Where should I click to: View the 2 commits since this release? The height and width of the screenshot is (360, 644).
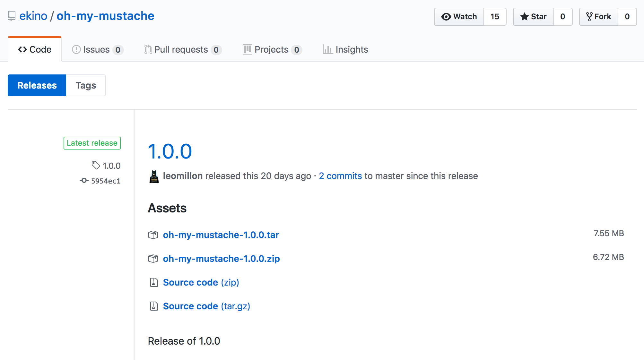(340, 176)
